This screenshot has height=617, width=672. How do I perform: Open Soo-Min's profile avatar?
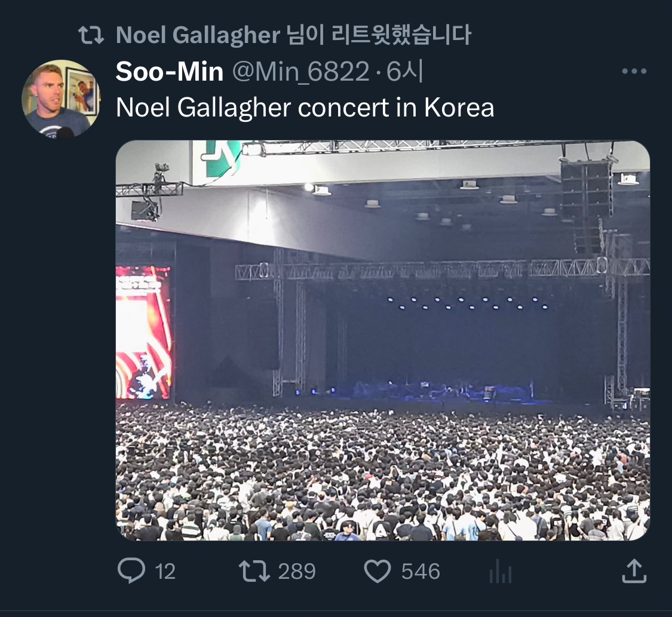pos(60,99)
